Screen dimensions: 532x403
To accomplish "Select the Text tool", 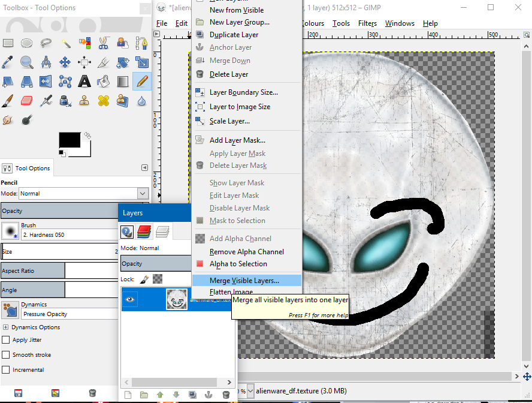I will tap(84, 82).
